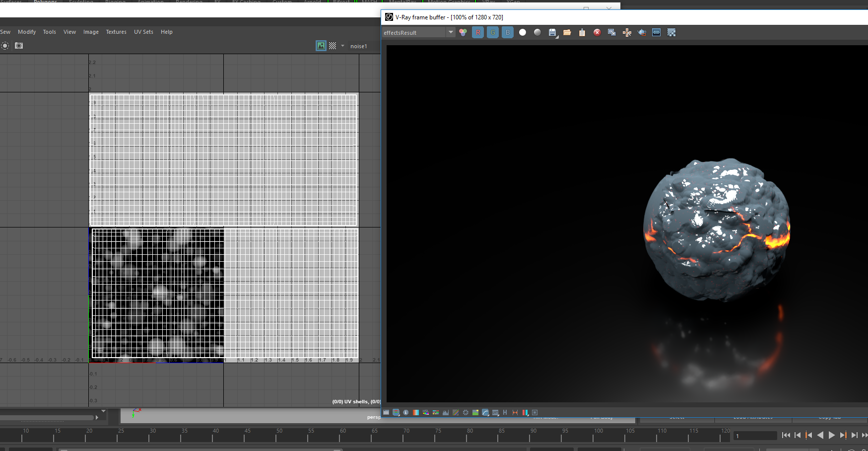Open the HSL color correction control
Screen dimensions: 868x451
tap(426, 413)
